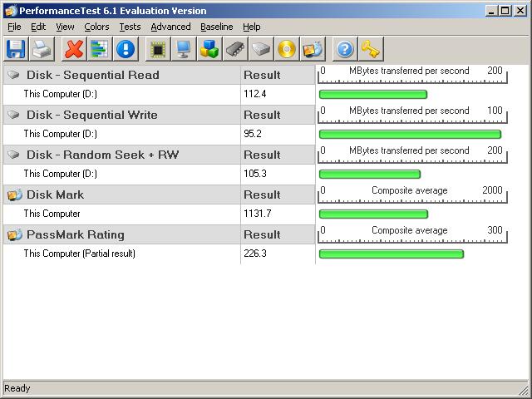The height and width of the screenshot is (399, 532).
Task: Click the Ready status bar text
Action: 17,388
